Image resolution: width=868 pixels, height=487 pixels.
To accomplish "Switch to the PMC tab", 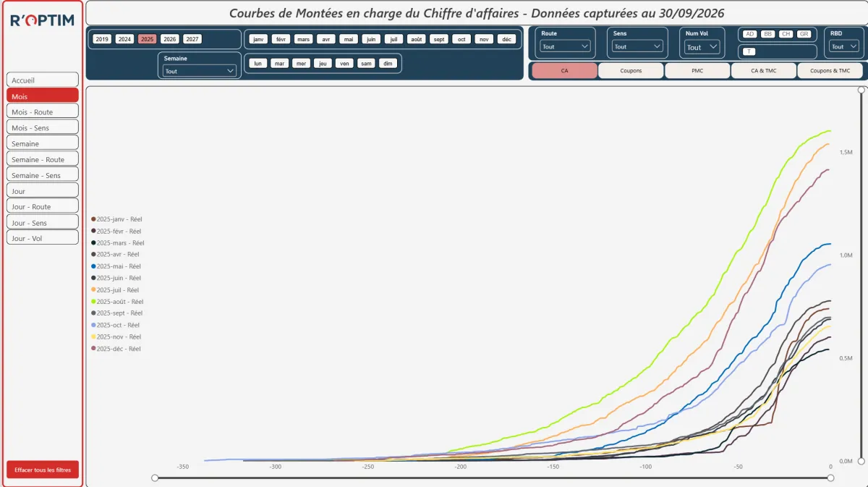I will pyautogui.click(x=697, y=71).
